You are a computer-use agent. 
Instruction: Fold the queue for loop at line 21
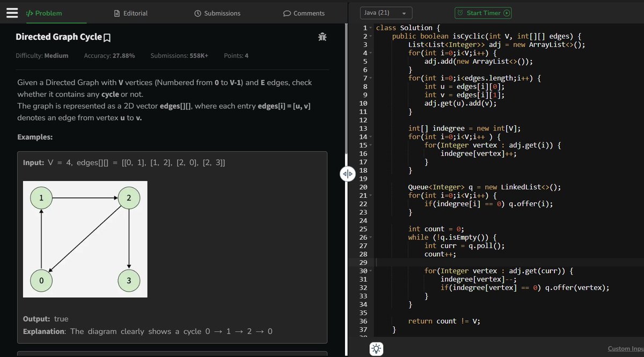pos(370,196)
